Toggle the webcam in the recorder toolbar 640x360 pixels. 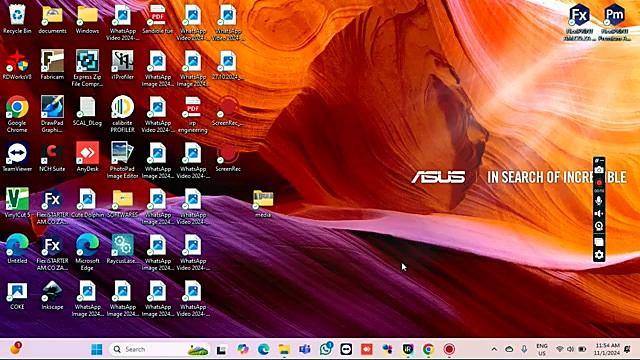[599, 226]
